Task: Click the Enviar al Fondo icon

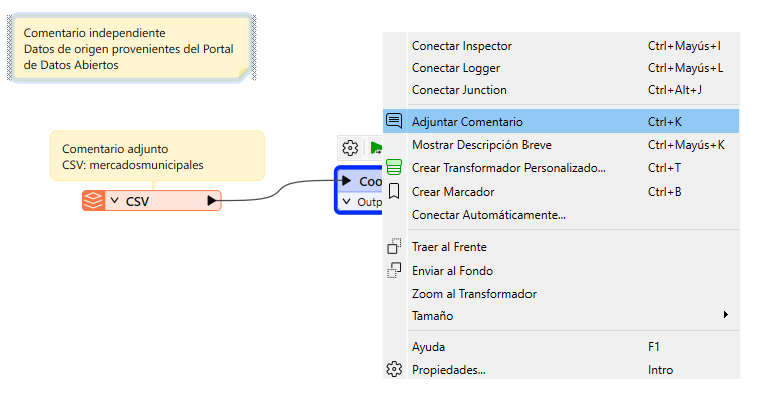Action: 394,270
